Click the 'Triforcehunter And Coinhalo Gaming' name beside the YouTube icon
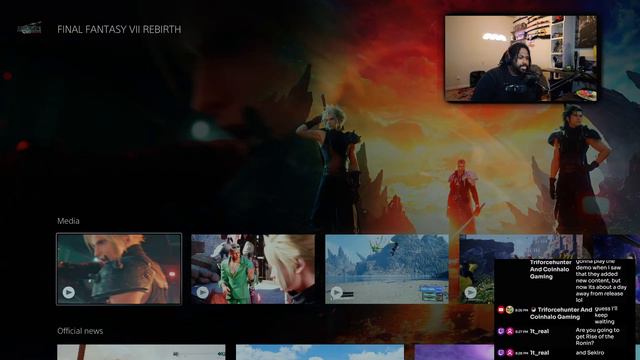Image resolution: width=640 pixels, height=360 pixels. coord(561,313)
